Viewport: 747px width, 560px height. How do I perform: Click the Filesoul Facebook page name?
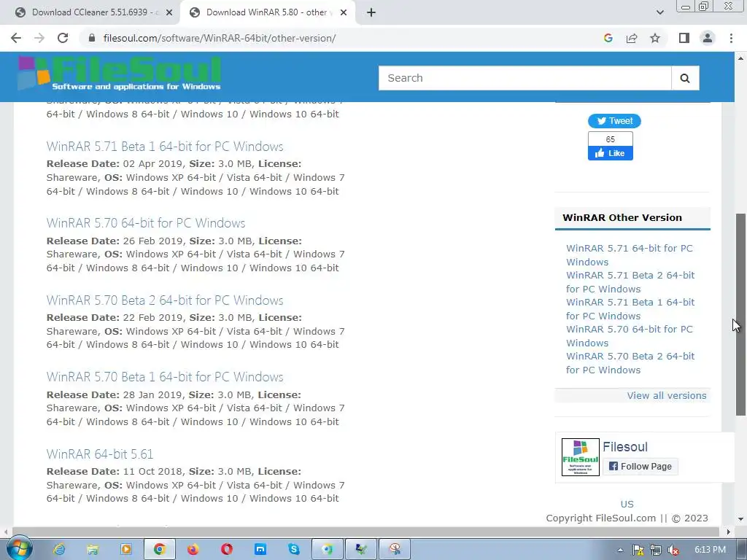(625, 447)
